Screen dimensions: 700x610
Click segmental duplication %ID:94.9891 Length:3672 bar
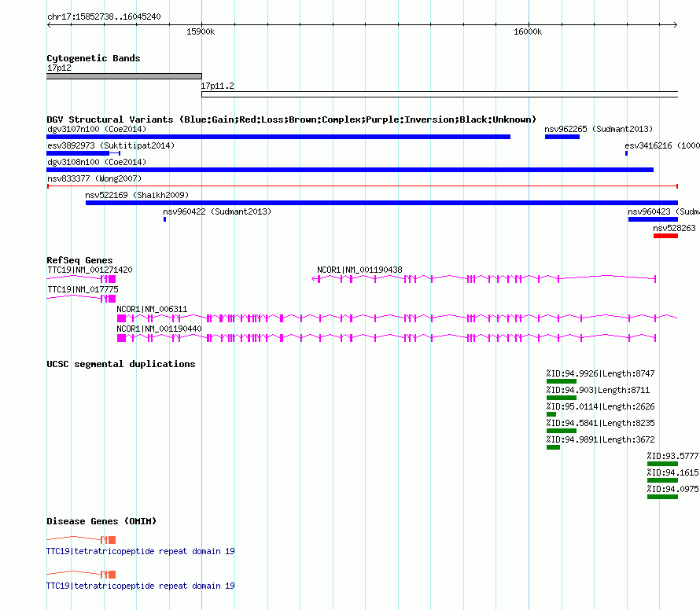tap(553, 447)
